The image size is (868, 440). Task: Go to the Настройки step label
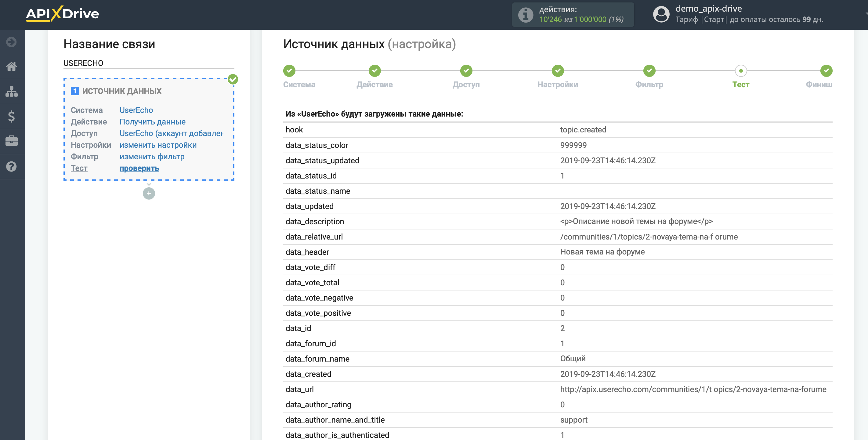pos(558,85)
